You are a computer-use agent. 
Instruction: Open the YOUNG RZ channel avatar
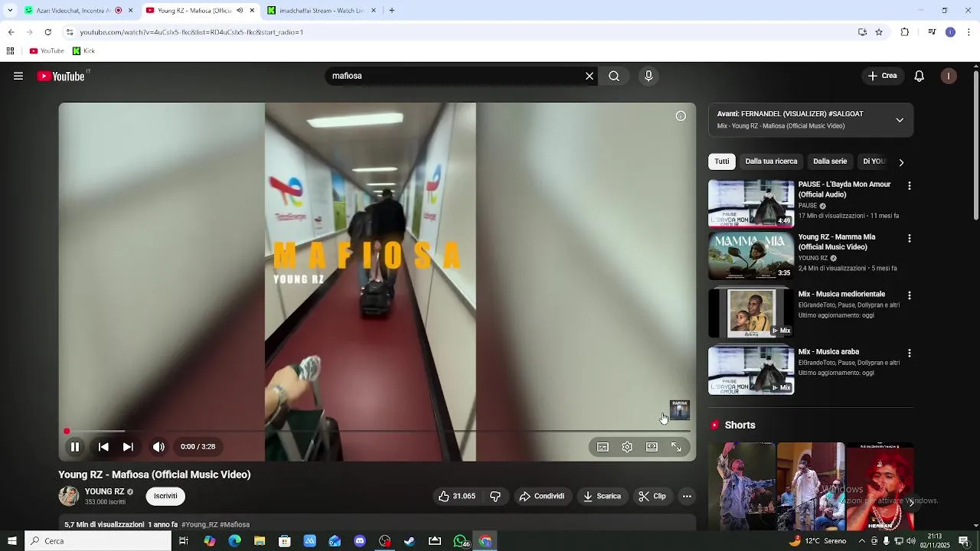pos(69,496)
